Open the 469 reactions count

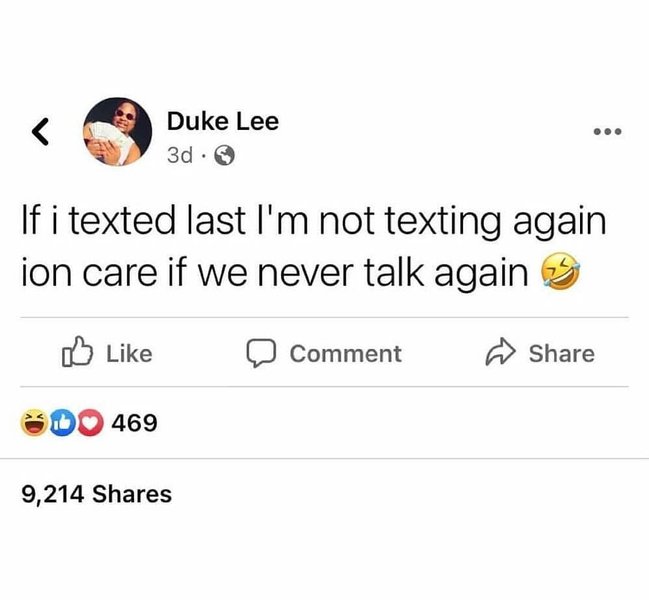tap(135, 423)
